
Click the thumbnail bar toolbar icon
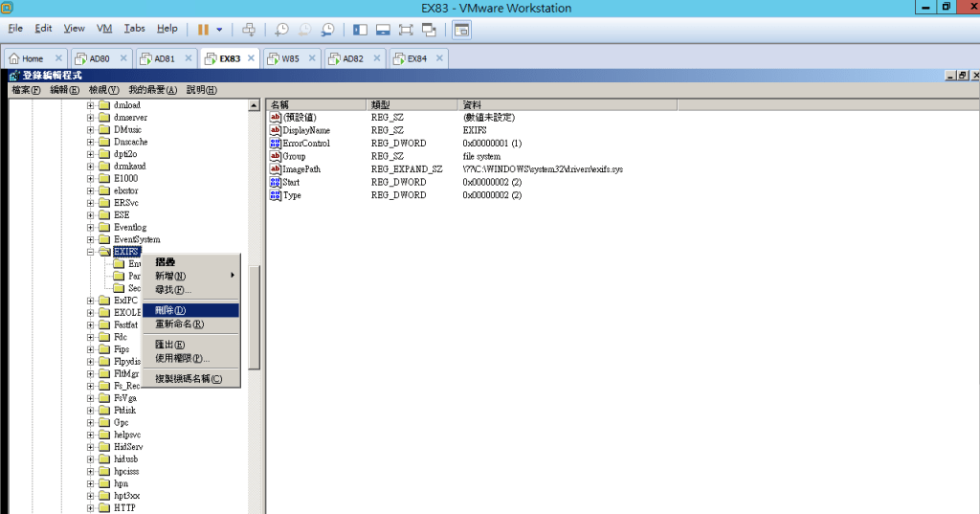pyautogui.click(x=383, y=30)
